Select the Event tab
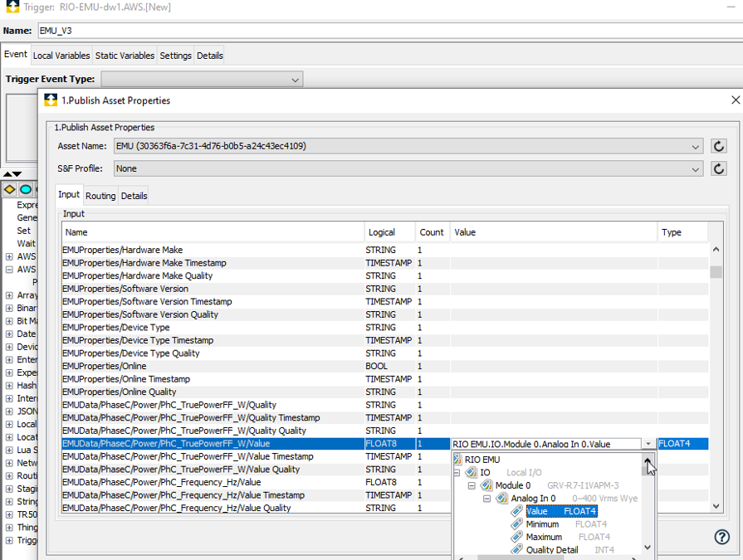 click(16, 54)
